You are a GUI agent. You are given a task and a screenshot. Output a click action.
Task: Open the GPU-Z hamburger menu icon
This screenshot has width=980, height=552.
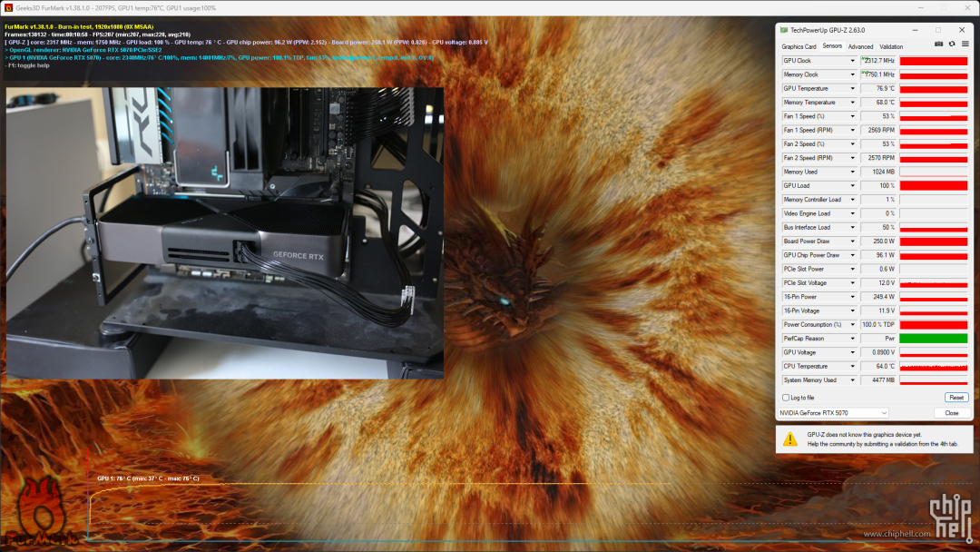pyautogui.click(x=965, y=44)
